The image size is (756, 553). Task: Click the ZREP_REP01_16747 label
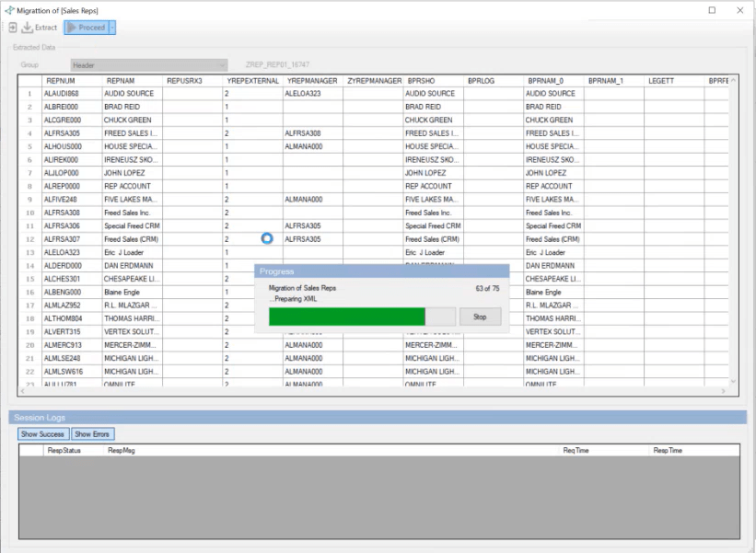point(278,63)
